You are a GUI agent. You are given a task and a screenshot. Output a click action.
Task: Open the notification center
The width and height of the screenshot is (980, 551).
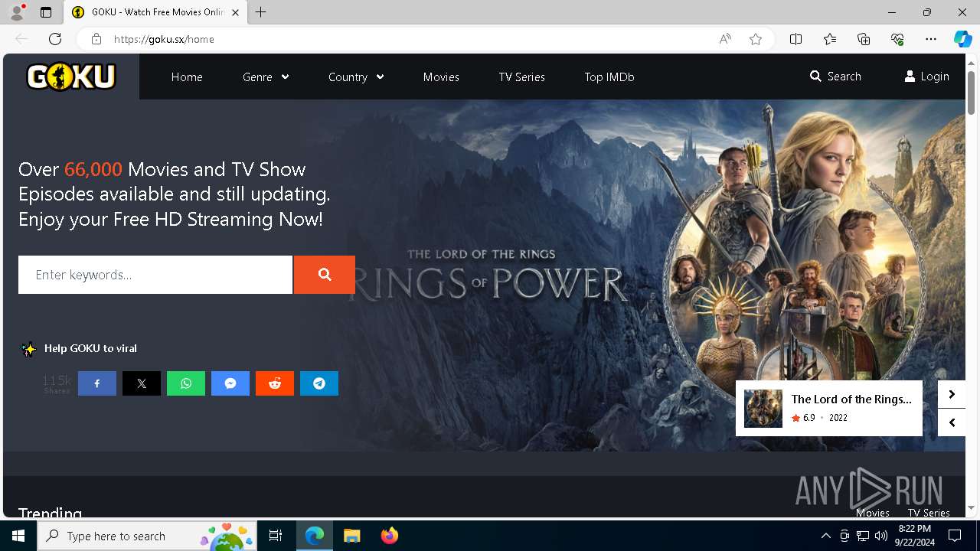(955, 536)
